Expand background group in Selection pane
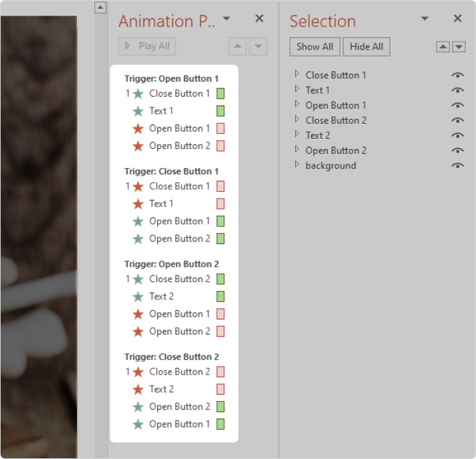Screen dimensions: 476x459 tap(297, 165)
